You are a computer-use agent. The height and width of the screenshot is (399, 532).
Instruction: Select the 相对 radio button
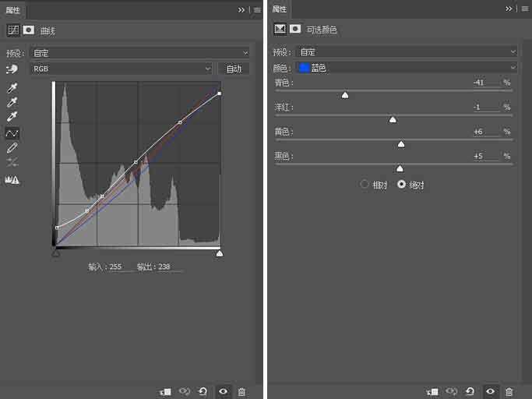(x=365, y=185)
